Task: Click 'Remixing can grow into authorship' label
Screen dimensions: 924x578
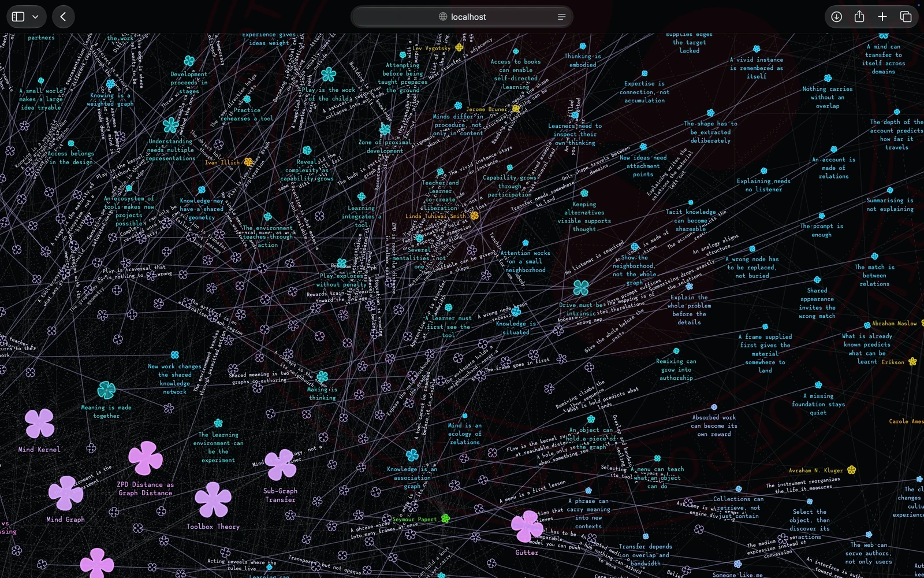Action: (x=676, y=369)
